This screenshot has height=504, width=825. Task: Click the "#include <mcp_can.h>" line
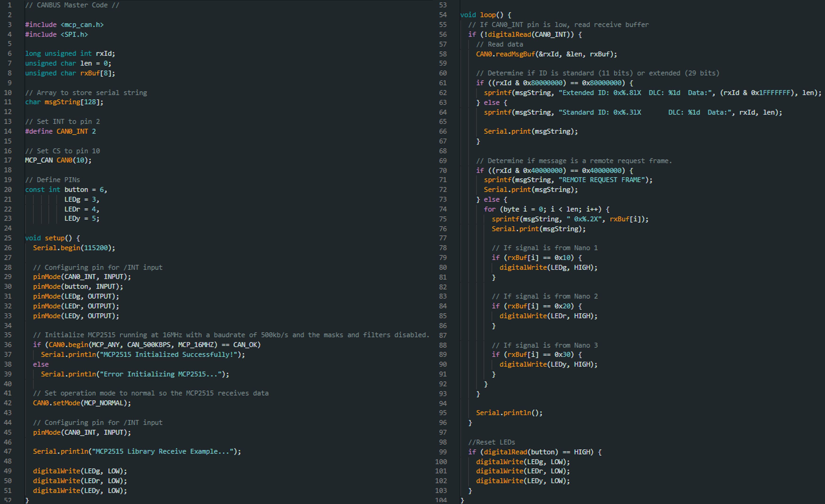tap(64, 25)
